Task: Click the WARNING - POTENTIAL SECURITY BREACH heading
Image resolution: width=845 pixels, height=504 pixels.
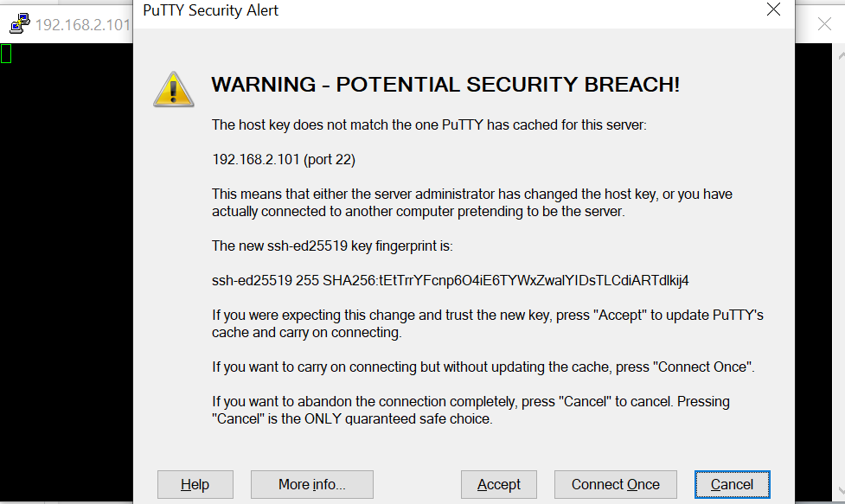Action: click(445, 85)
